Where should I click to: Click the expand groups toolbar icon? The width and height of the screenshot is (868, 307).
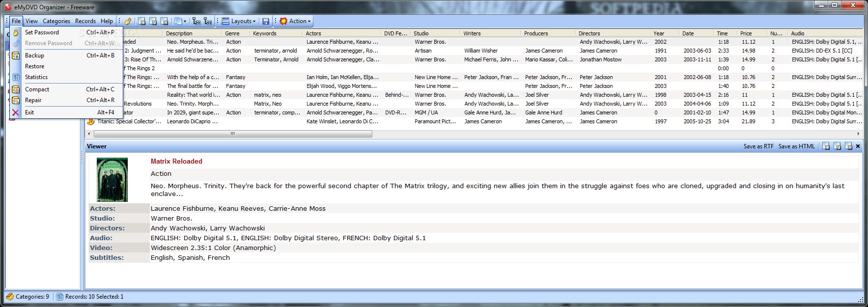(x=196, y=21)
